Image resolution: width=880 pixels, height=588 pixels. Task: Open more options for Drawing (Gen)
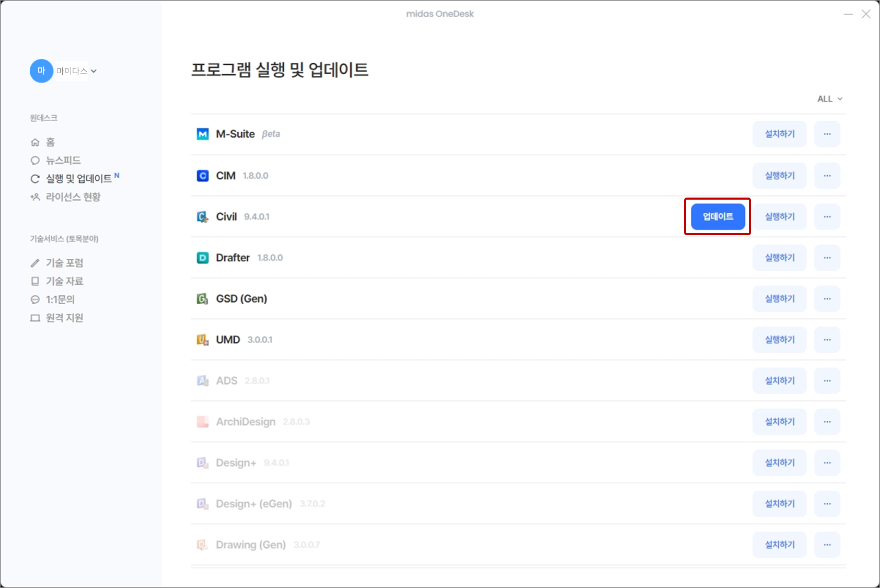tap(827, 545)
